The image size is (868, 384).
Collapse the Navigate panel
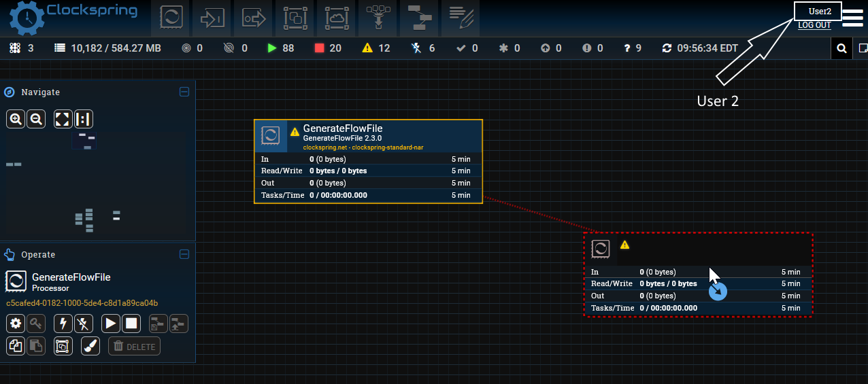[184, 92]
